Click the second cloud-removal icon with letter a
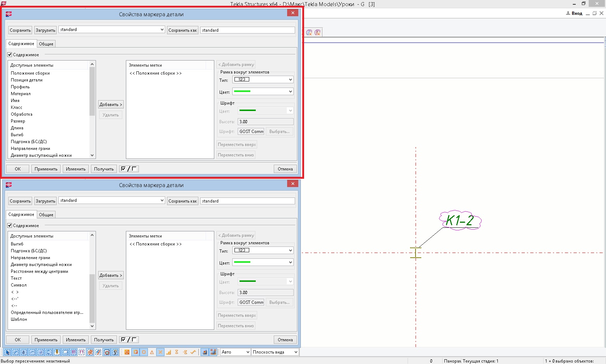Viewport: 606px width, 364px height. pos(317,32)
